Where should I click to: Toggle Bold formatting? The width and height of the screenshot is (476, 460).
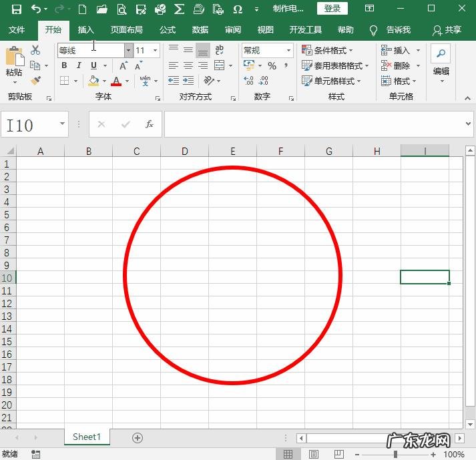pos(64,65)
